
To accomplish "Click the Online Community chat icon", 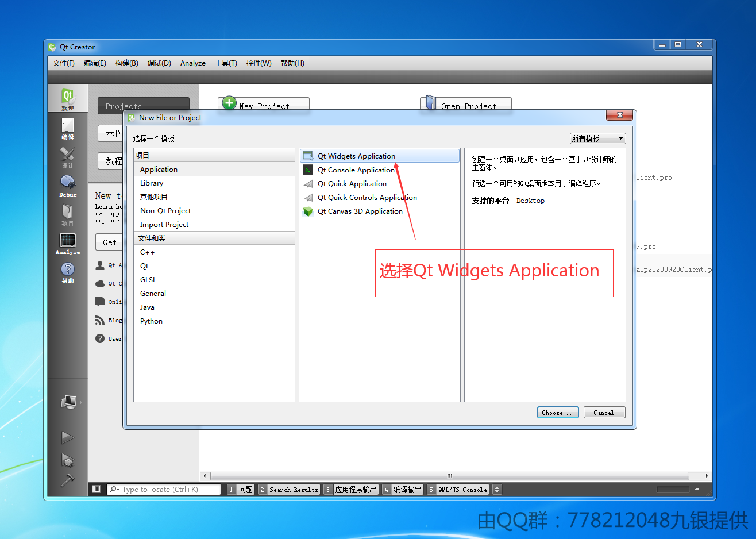I will pyautogui.click(x=100, y=302).
